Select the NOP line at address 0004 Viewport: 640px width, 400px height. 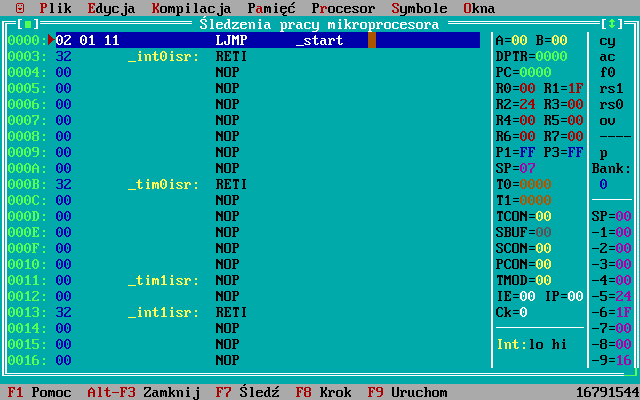pos(244,72)
